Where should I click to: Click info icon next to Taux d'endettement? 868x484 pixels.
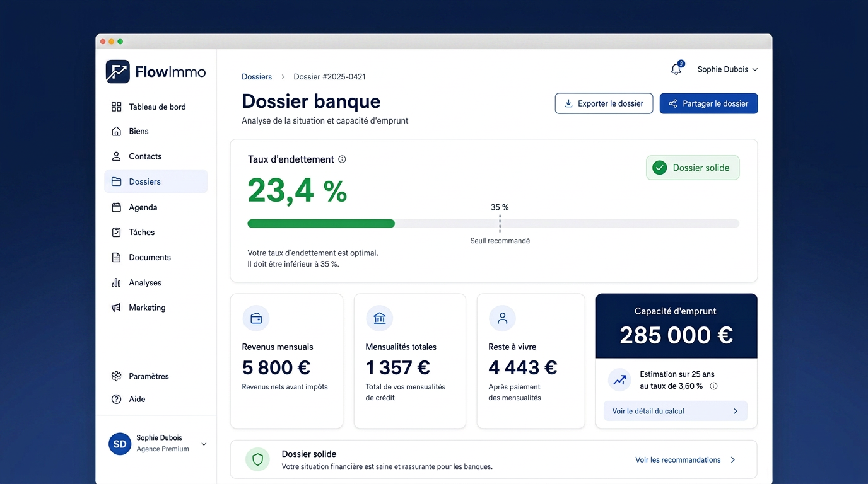click(342, 159)
